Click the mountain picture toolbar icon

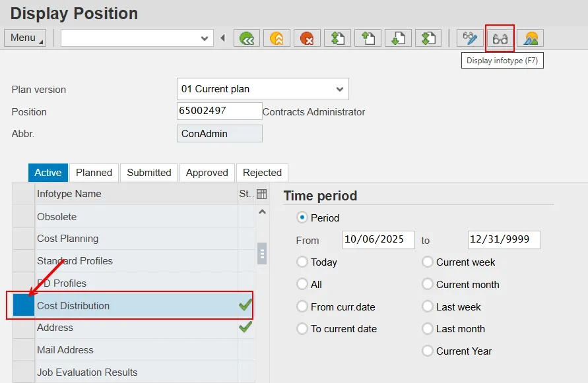pyautogui.click(x=530, y=38)
